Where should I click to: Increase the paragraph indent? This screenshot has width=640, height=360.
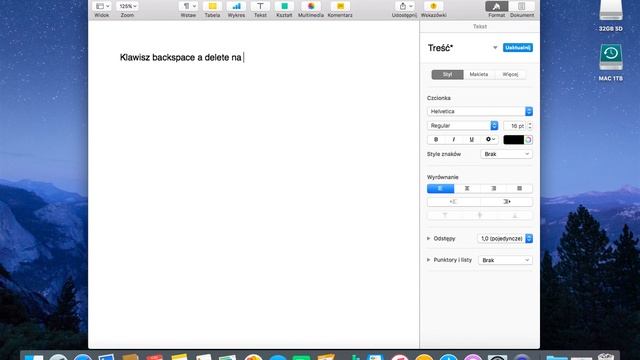[x=507, y=202]
